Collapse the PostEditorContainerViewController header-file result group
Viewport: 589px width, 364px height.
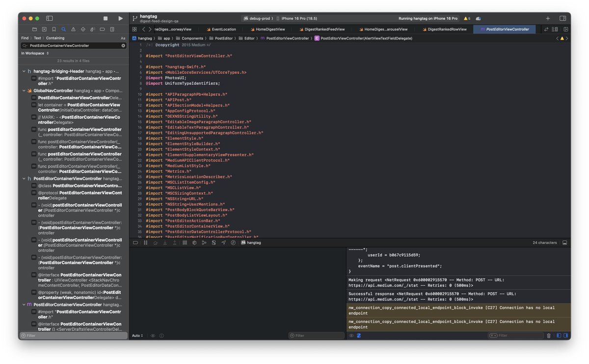click(24, 179)
